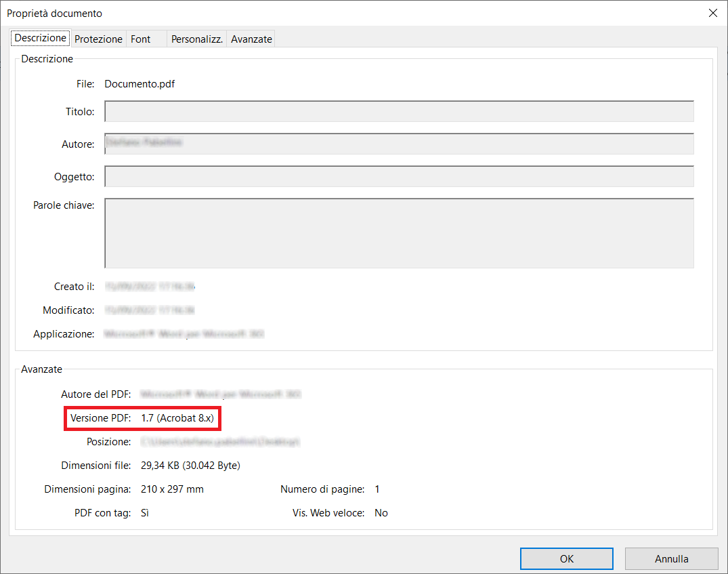The width and height of the screenshot is (728, 574).
Task: Click the Documento.pdf file name
Action: (140, 84)
